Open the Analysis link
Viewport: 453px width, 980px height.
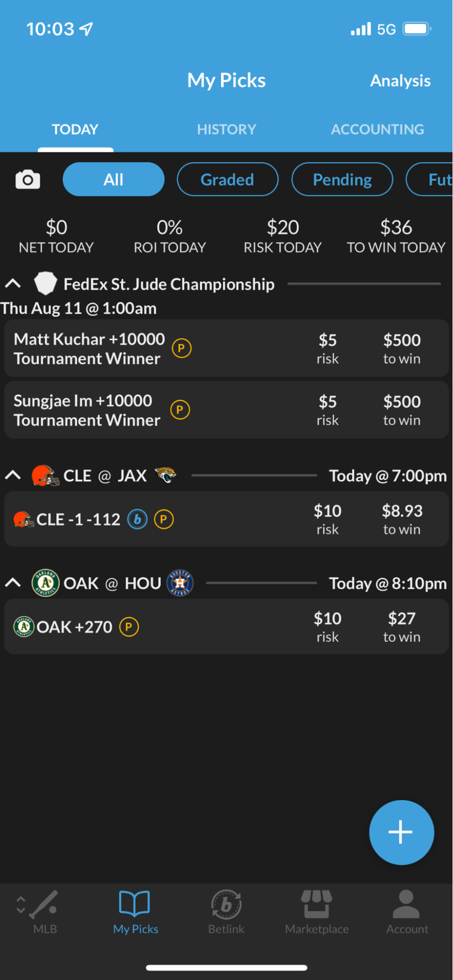[400, 81]
